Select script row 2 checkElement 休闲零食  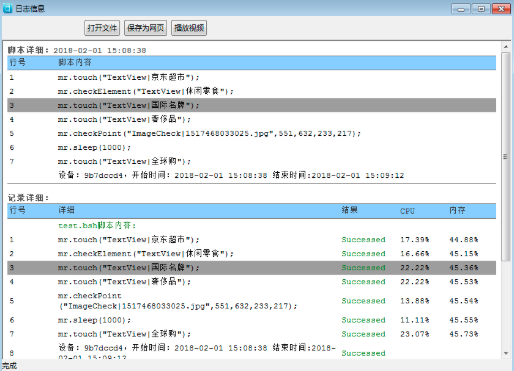(251, 91)
